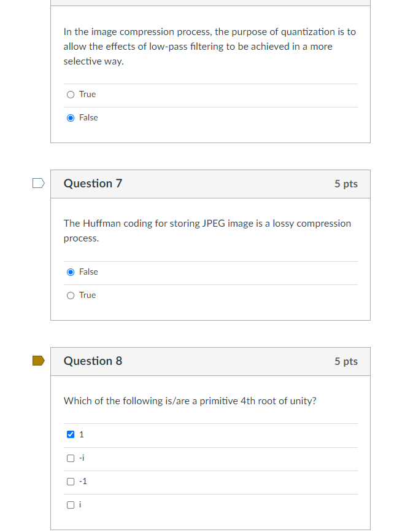Screen dimensions: 394x532
Task: Uncheck the '1' checkbox in Question 8
Action: click(x=71, y=434)
